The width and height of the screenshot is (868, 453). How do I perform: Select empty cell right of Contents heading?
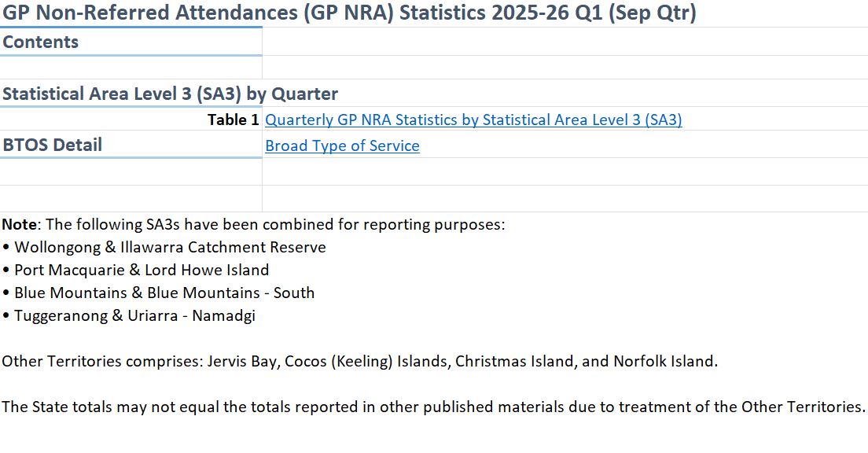565,42
